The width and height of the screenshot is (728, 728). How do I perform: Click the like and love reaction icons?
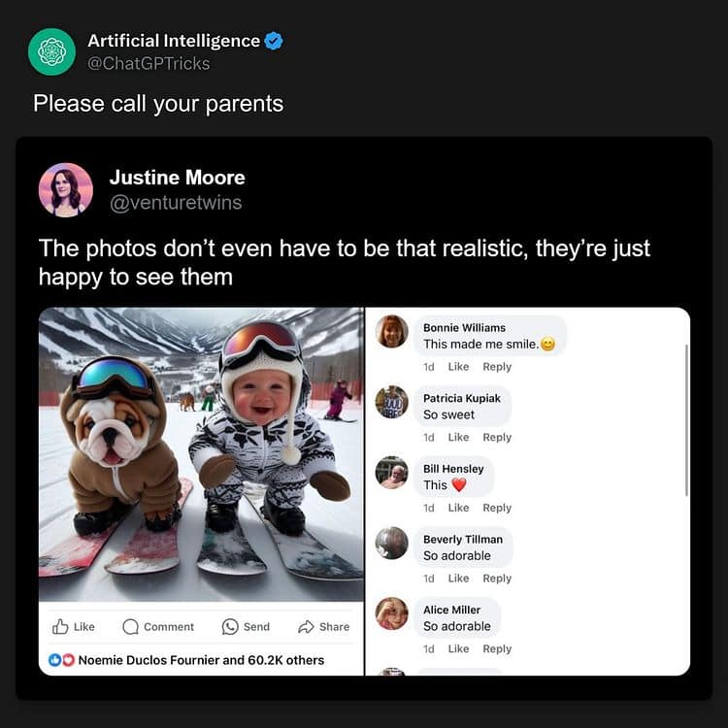(62, 660)
